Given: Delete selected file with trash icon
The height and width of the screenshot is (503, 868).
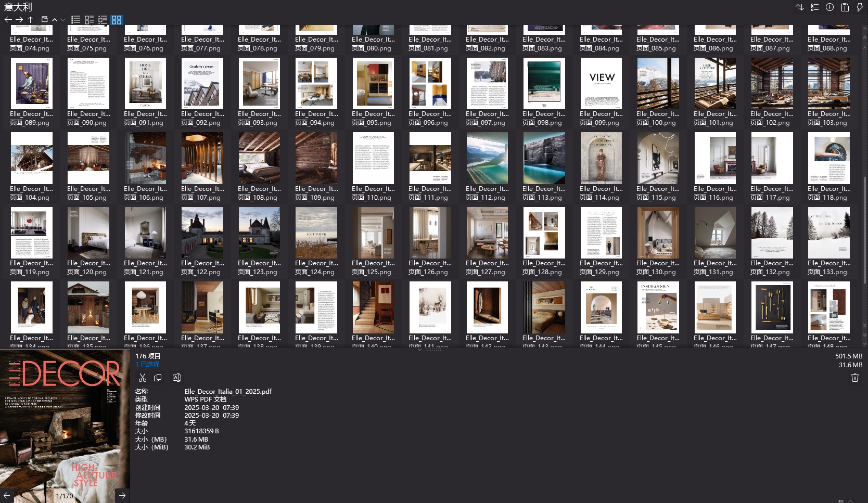Looking at the screenshot, I should (854, 378).
